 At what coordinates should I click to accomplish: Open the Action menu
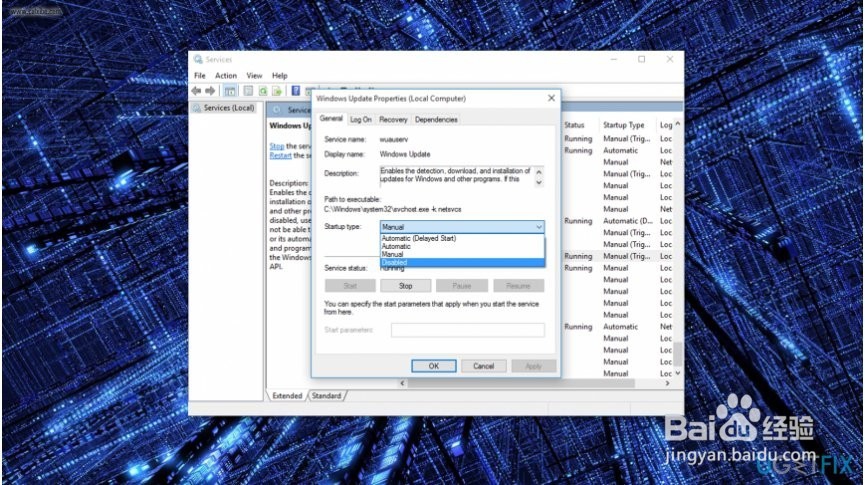point(226,76)
